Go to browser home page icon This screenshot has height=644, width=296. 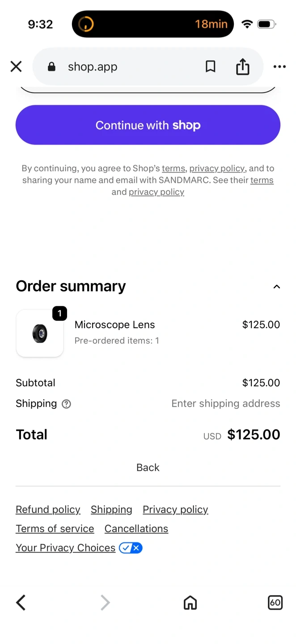[190, 602]
